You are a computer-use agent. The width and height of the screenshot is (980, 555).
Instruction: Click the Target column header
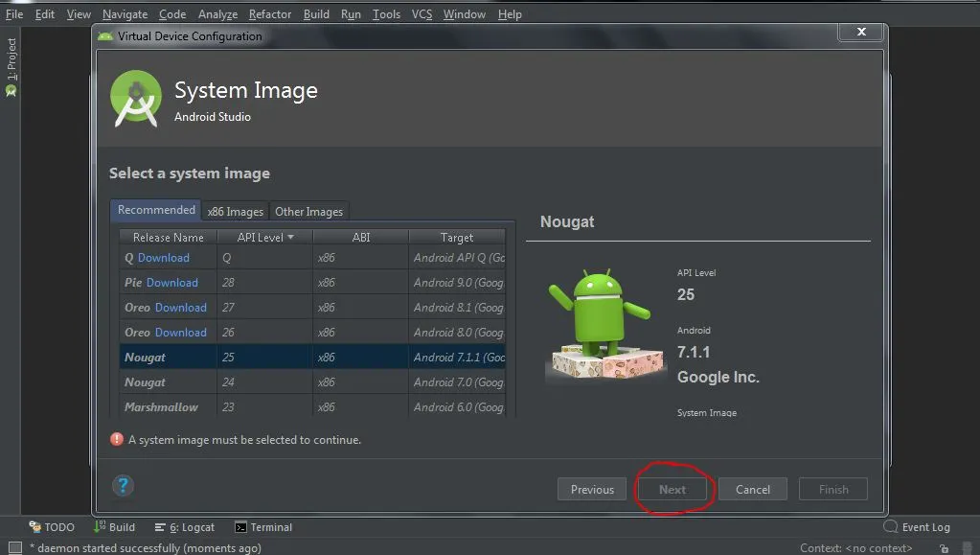(457, 237)
